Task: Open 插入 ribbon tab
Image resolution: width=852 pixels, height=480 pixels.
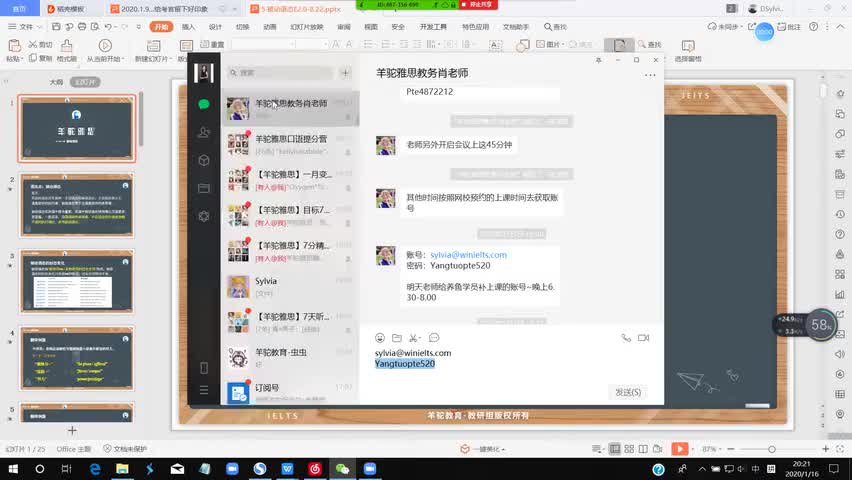Action: pyautogui.click(x=188, y=27)
